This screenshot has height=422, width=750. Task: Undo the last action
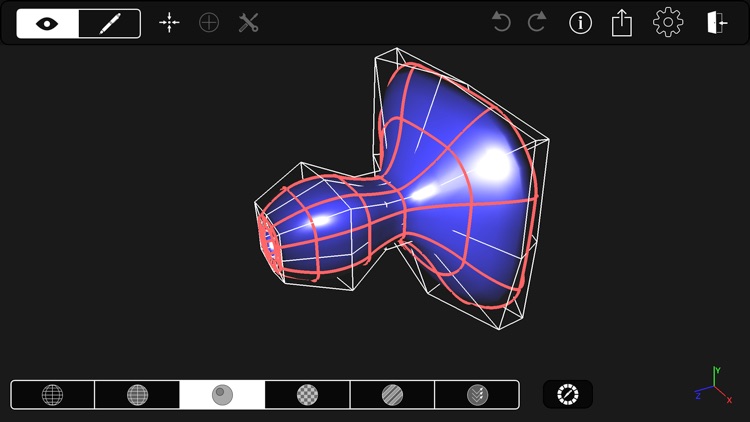tap(501, 22)
